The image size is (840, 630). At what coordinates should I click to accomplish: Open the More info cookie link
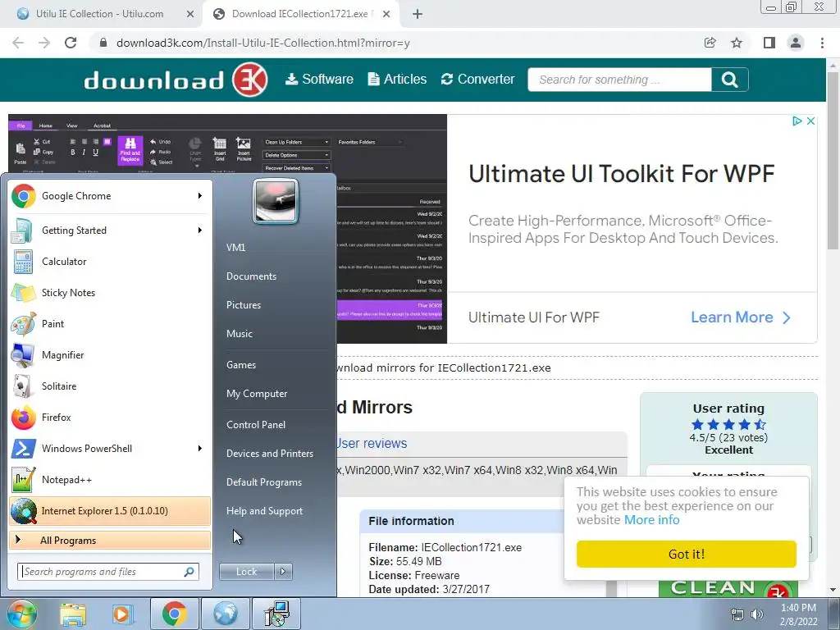click(651, 520)
